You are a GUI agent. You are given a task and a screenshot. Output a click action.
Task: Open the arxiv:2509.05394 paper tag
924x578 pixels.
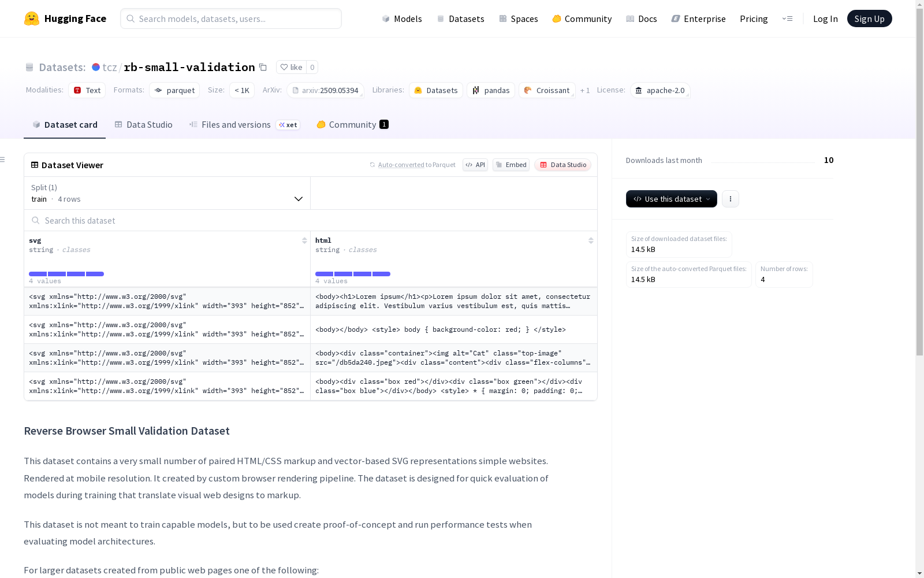tap(325, 90)
